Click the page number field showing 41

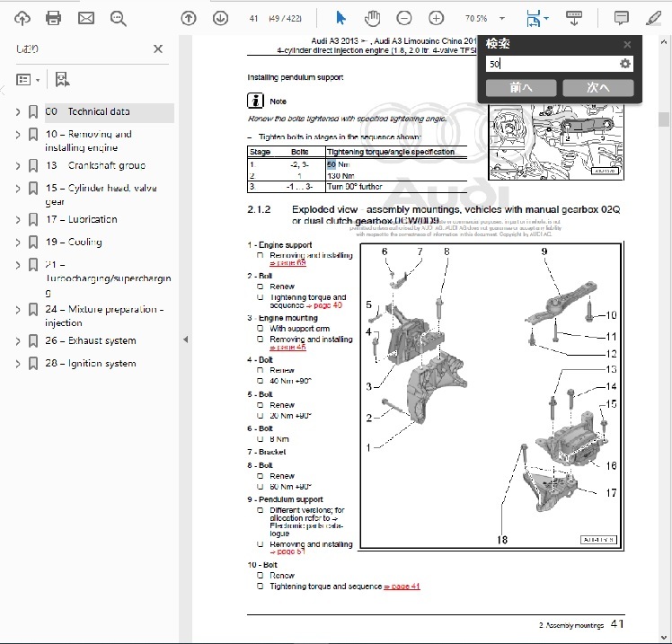pyautogui.click(x=253, y=19)
